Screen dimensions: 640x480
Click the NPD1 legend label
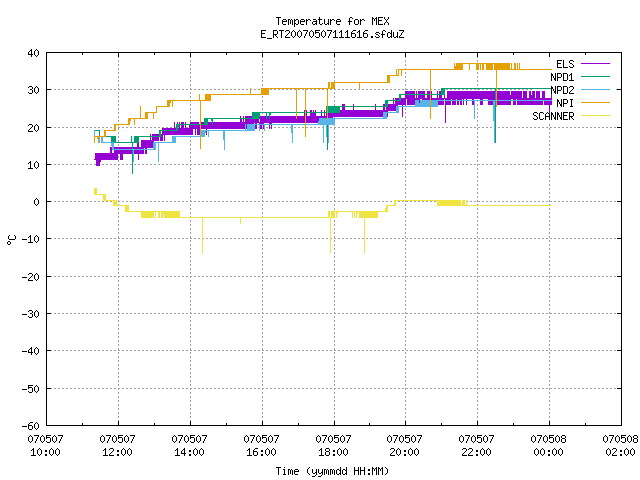pos(562,77)
